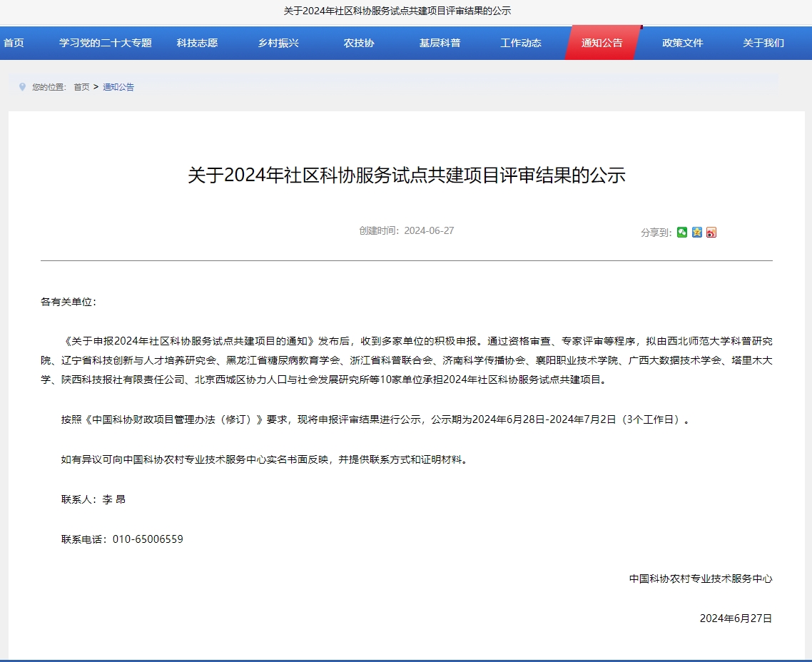Screen dimensions: 812x662
Task: Open the 通知公告 navigation tab
Action: click(603, 42)
